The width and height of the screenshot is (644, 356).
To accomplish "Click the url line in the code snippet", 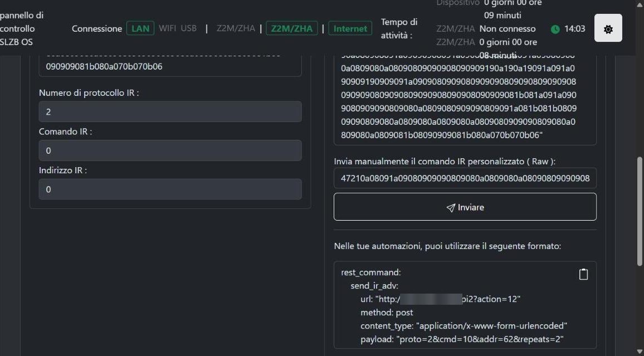I will (440, 299).
